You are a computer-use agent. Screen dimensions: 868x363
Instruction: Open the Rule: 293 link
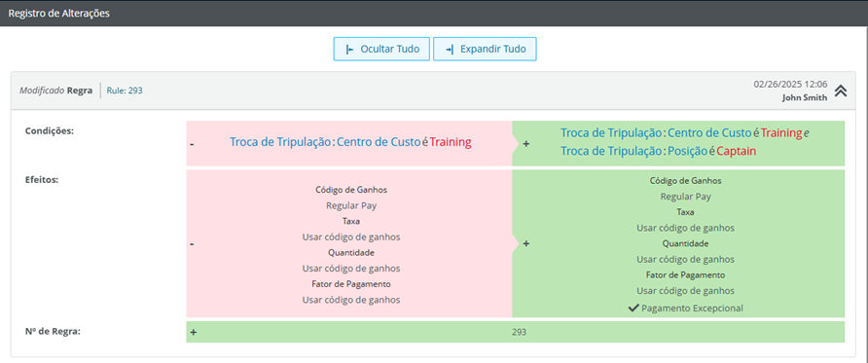125,91
